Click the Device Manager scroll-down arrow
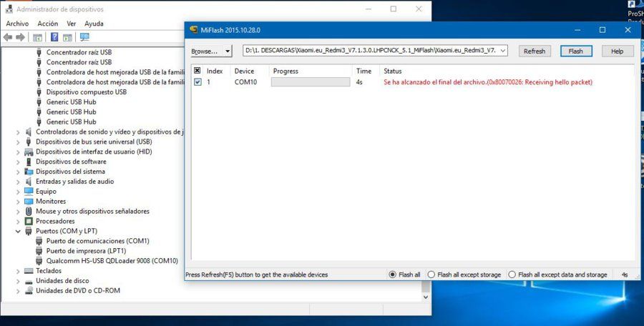This screenshot has width=644, height=326. [426, 297]
